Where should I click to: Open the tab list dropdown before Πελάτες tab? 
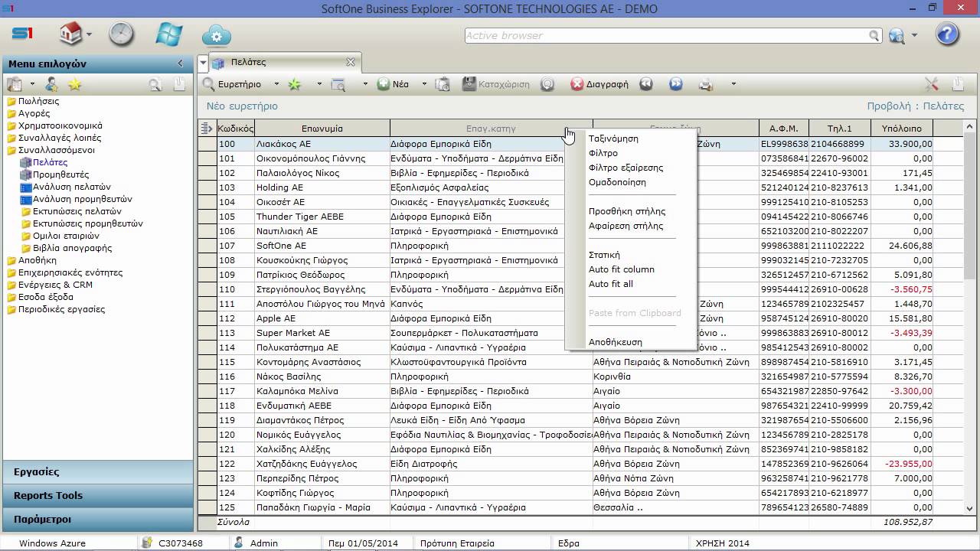tap(203, 63)
